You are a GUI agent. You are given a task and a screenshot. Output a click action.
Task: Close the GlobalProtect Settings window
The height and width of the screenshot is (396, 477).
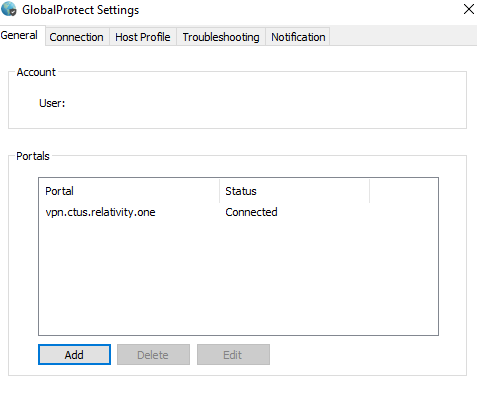[x=469, y=9]
